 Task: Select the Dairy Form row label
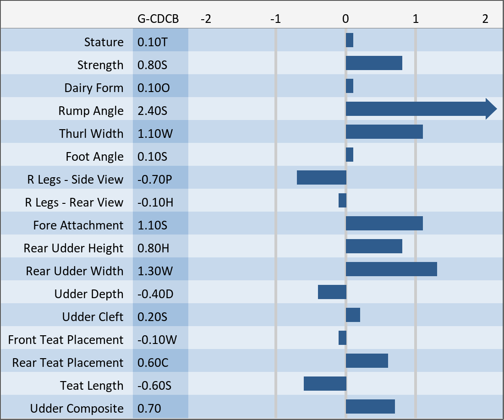[93, 88]
